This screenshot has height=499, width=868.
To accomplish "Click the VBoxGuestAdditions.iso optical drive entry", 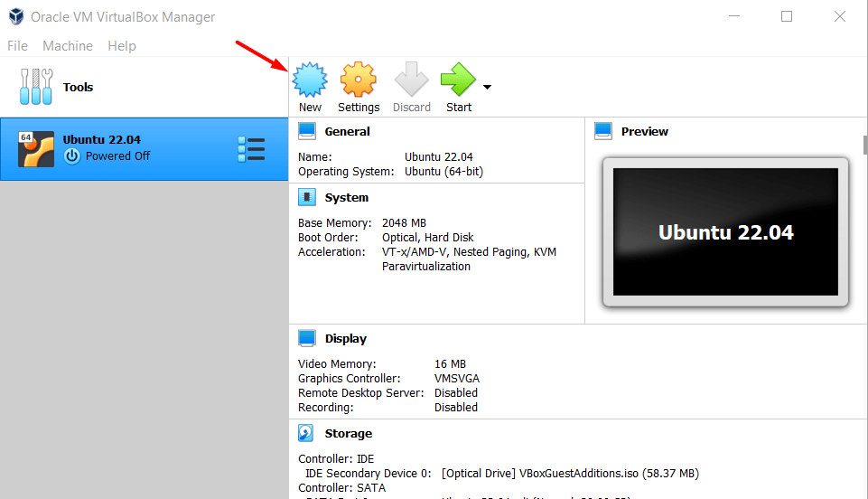I will pos(570,474).
